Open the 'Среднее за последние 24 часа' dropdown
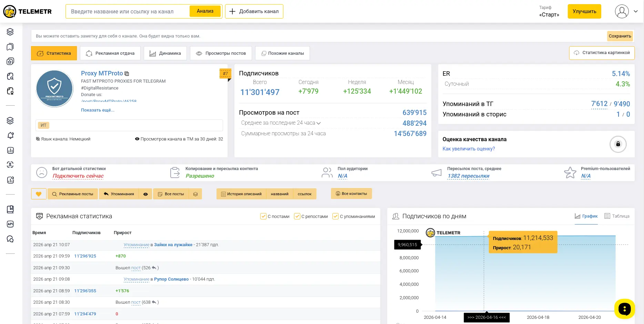Screen dimensions: 644x324 point(319,123)
